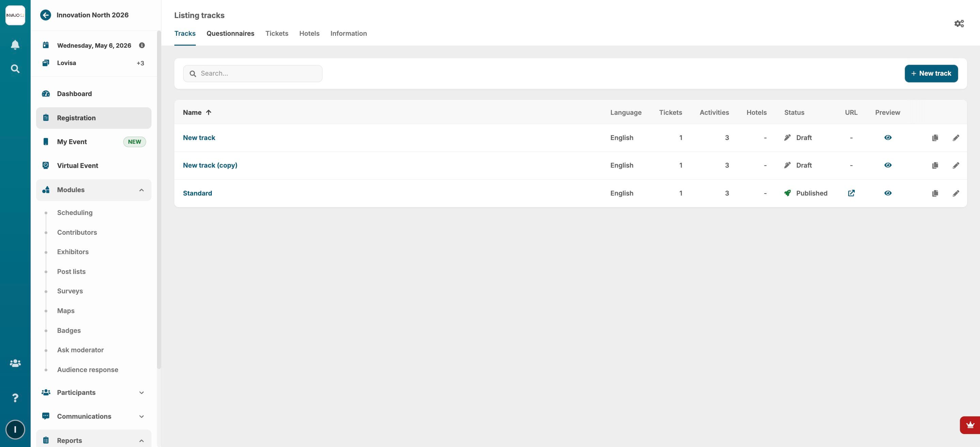Click the help question mark icon
This screenshot has height=447, width=980.
point(15,398)
